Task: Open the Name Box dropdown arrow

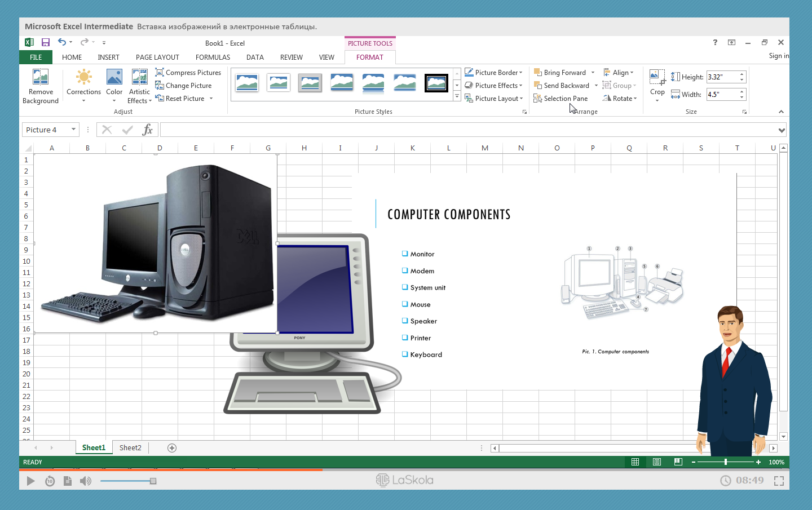Action: [73, 130]
